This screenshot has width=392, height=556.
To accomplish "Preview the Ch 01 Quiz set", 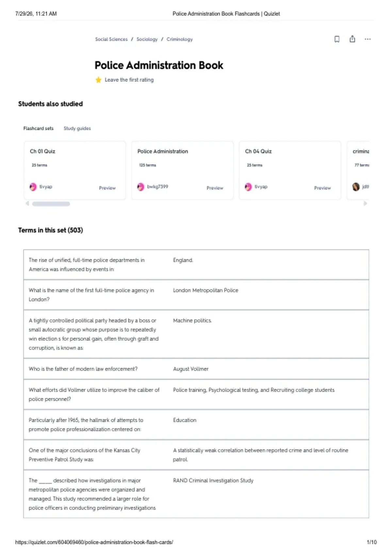I will 107,188.
